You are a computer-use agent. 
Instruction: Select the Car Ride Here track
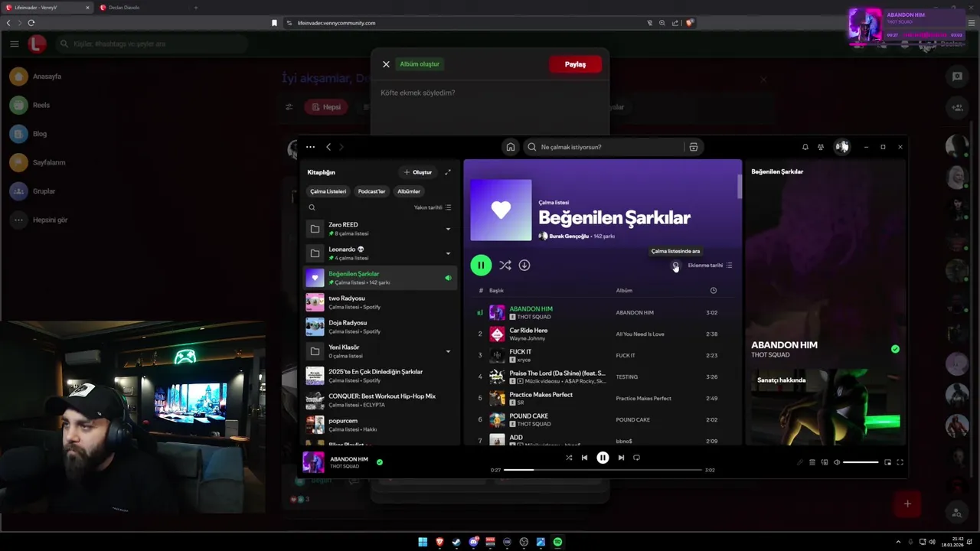coord(601,334)
